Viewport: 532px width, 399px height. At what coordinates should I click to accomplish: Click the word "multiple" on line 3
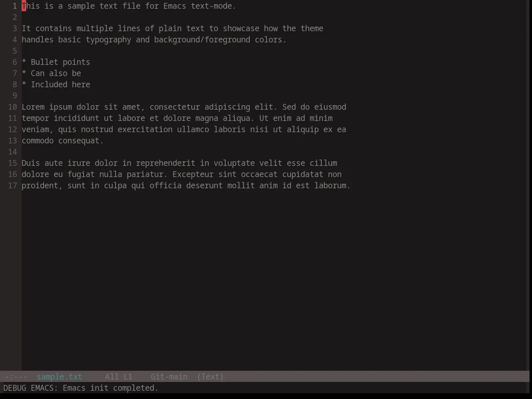(95, 29)
